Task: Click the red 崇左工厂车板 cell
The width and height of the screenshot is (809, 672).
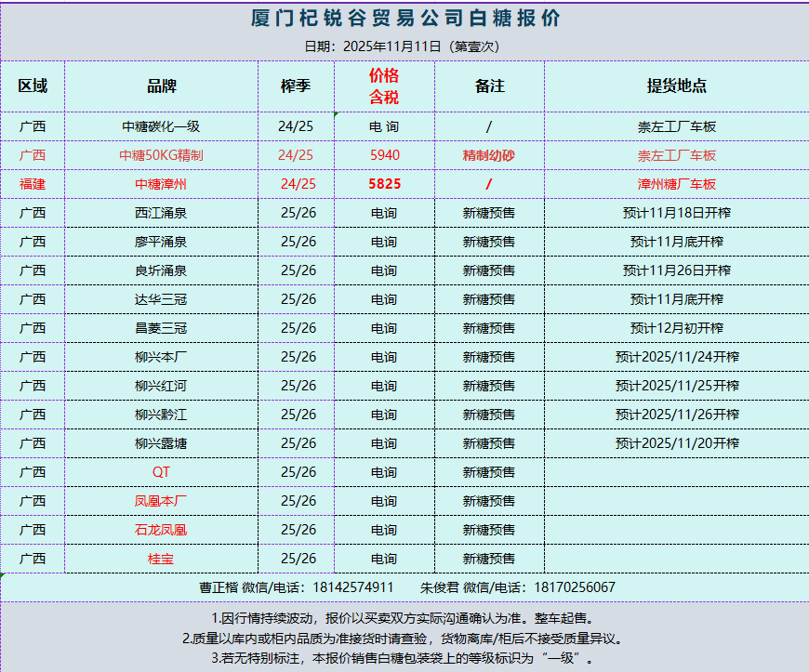Action: tap(676, 155)
